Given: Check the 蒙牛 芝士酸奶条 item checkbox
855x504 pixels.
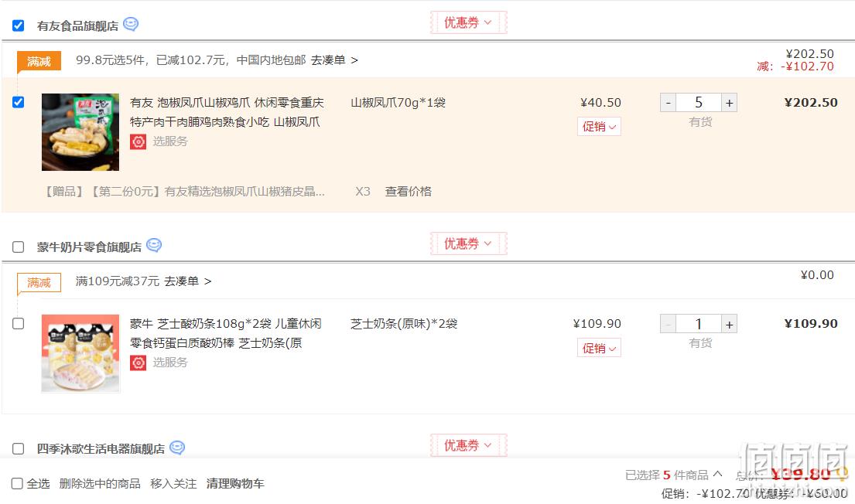Looking at the screenshot, I should (18, 324).
